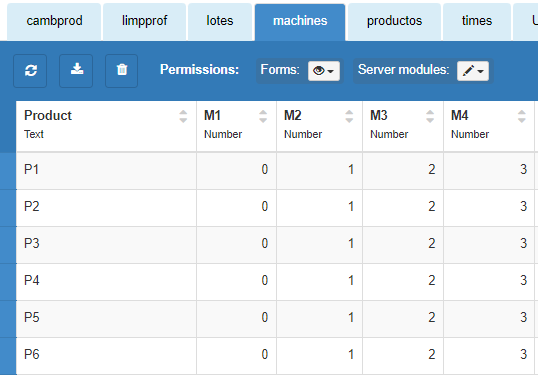The image size is (538, 377).
Task: Sort by the Product column arrows
Action: coord(183,116)
